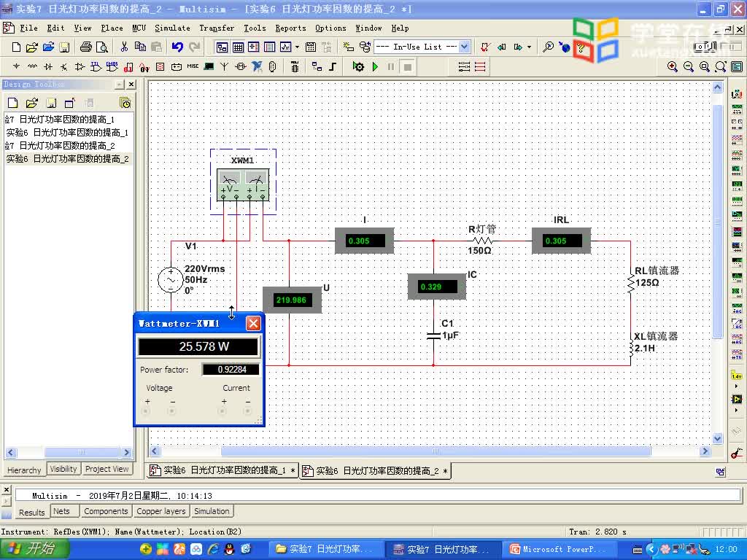747x560 pixels.
Task: Click the Internet Explorer quick launch icon
Action: click(x=213, y=550)
